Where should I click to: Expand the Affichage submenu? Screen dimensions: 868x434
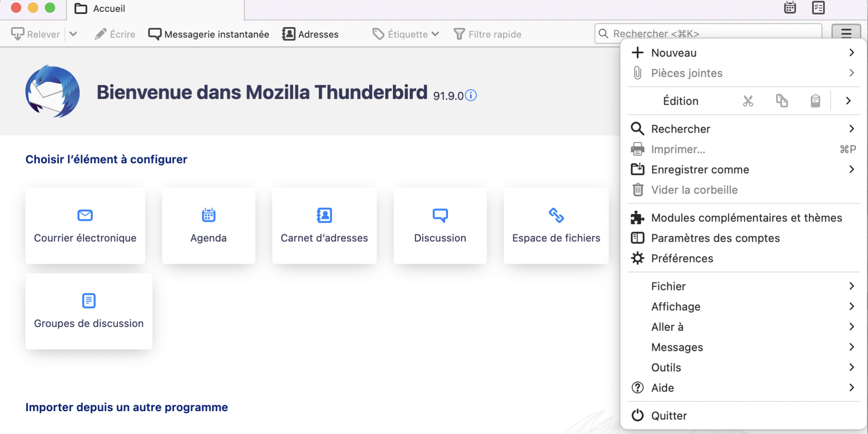(743, 307)
